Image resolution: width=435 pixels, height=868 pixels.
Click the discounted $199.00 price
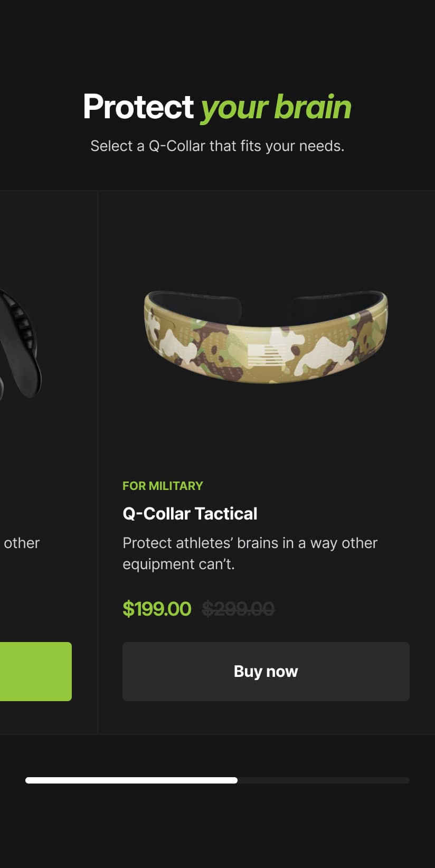coord(157,609)
